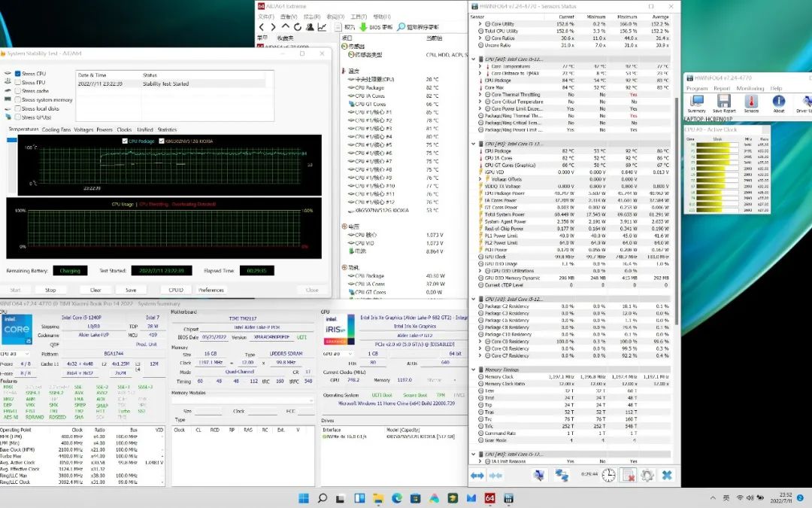Click the About info icon in HWiNFO
This screenshot has height=508, width=812.
pyautogui.click(x=778, y=102)
